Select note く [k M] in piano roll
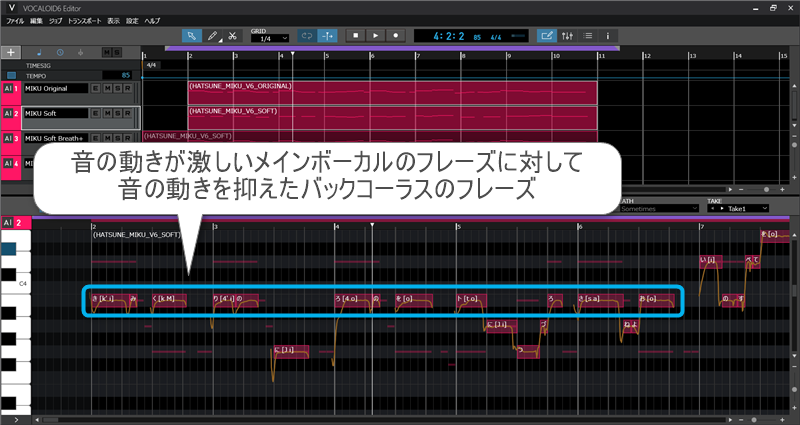The image size is (800, 425). (x=168, y=300)
